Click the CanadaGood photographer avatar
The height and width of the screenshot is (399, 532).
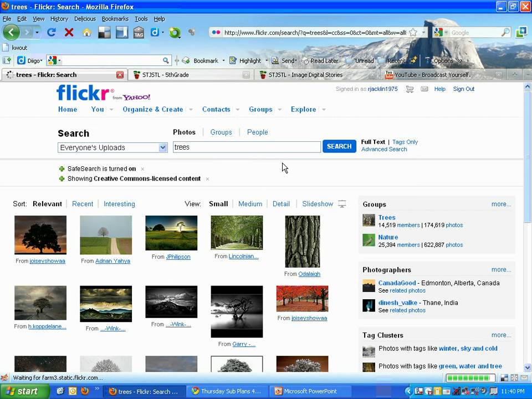[x=369, y=286]
